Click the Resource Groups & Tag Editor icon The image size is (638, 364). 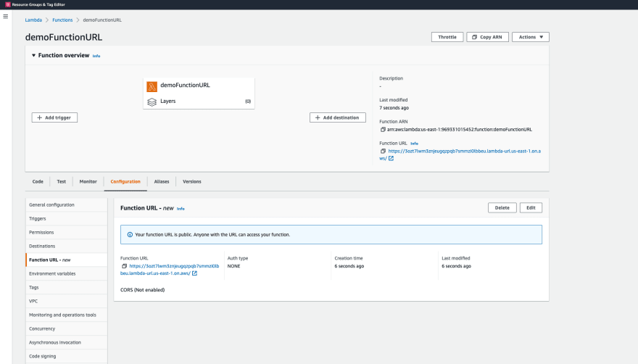tap(8, 4)
